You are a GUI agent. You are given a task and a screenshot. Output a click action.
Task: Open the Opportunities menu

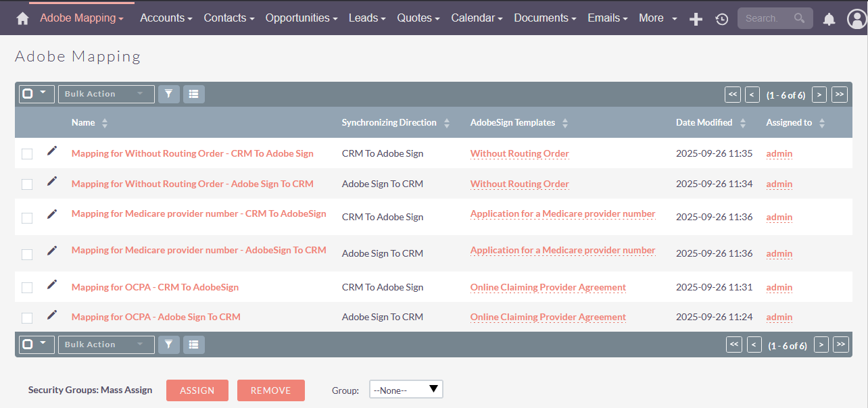point(301,18)
